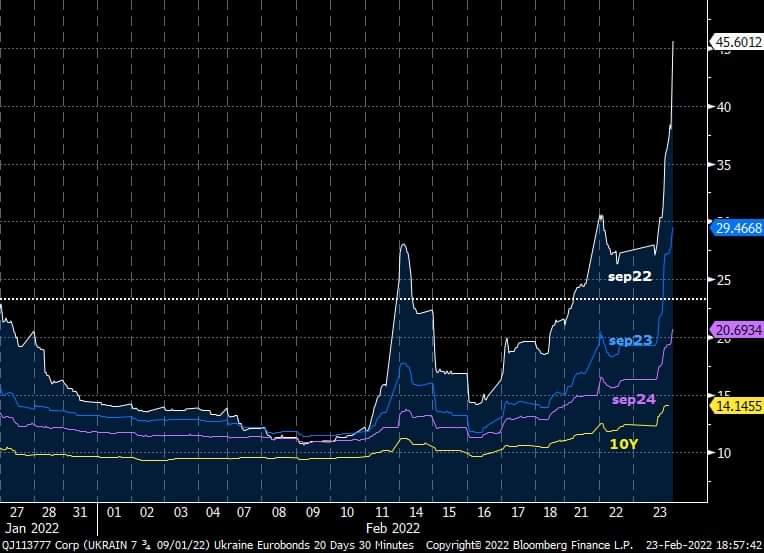The image size is (764, 553).
Task: Click the 40 y-axis tick label
Action: click(724, 107)
